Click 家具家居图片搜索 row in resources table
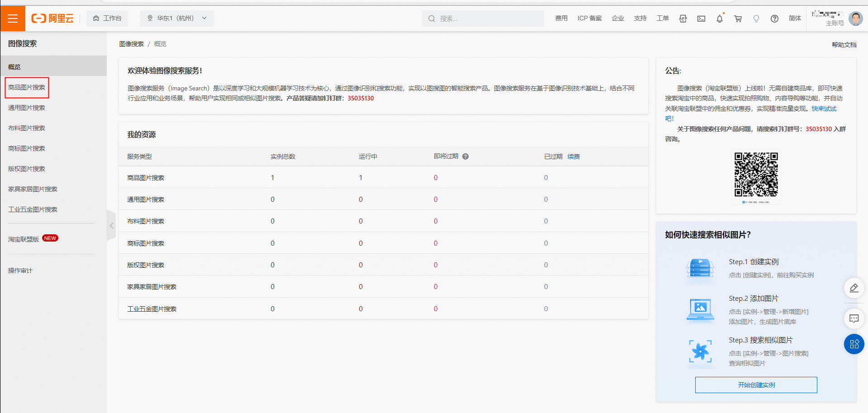The height and width of the screenshot is (413, 868). click(x=383, y=287)
